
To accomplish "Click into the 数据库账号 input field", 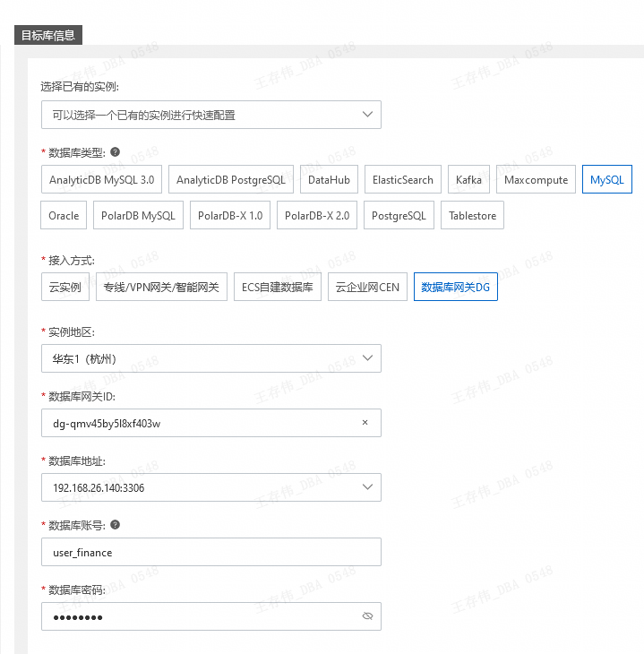I will [210, 552].
